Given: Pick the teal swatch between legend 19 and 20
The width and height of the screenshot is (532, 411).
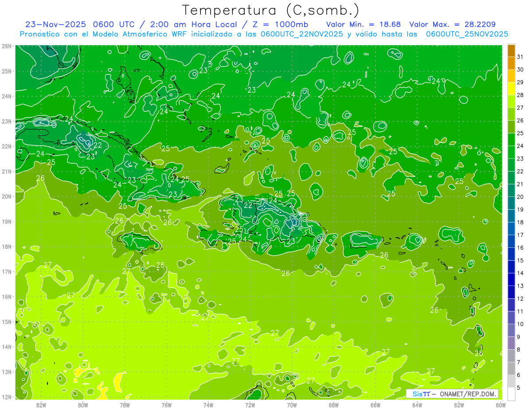Looking at the screenshot, I should point(512,204).
